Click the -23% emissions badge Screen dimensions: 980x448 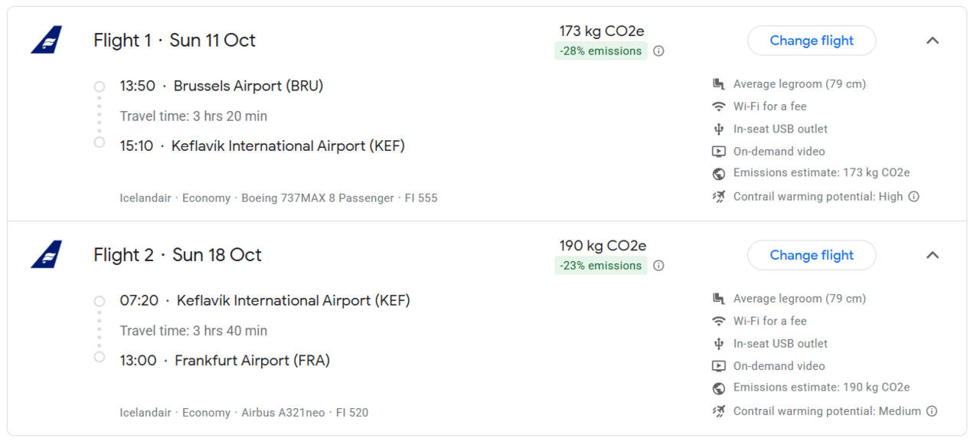(601, 266)
